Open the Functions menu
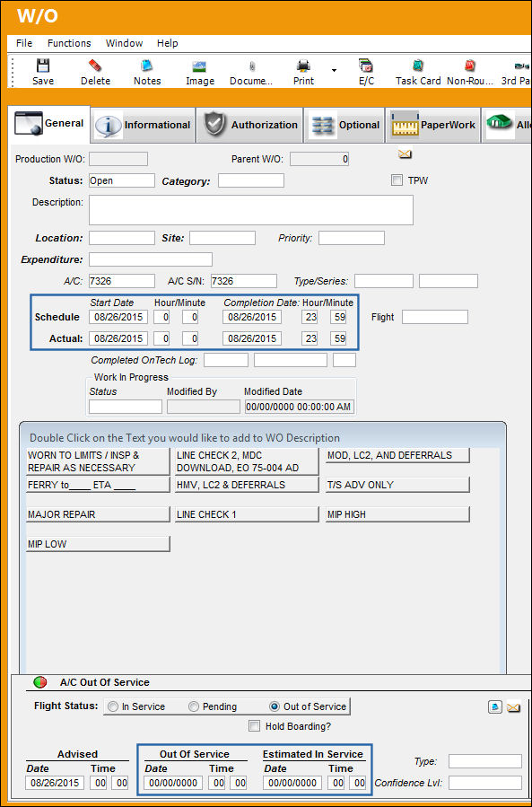Viewport: 532px width, 807px height. tap(69, 43)
